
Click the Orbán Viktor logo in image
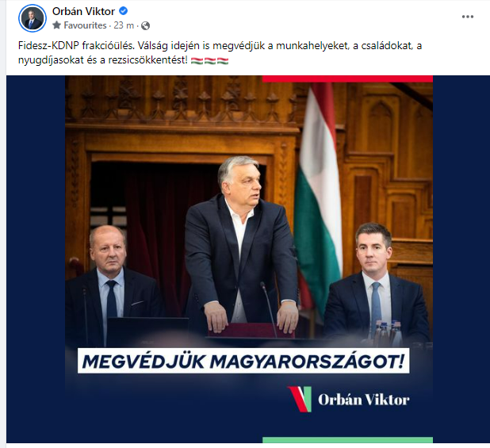(348, 400)
